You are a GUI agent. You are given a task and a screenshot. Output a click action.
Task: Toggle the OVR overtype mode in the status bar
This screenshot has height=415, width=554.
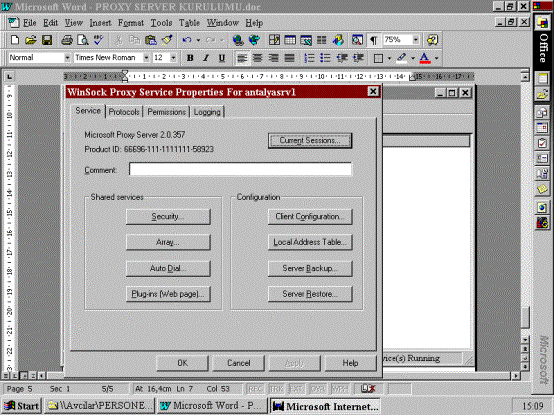pyautogui.click(x=317, y=389)
